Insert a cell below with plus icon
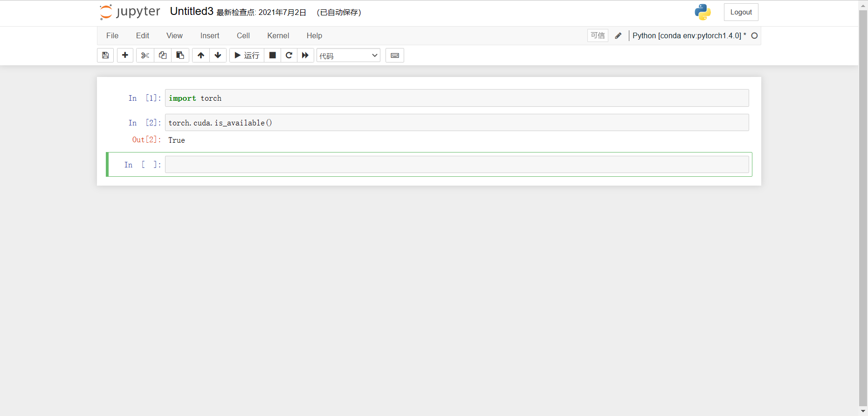Viewport: 868px width, 416px height. click(x=125, y=55)
